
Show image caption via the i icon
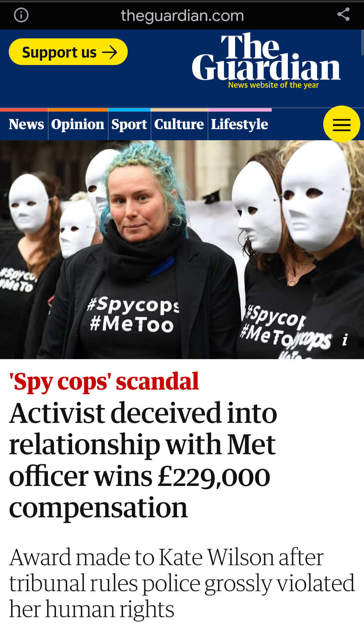(345, 339)
